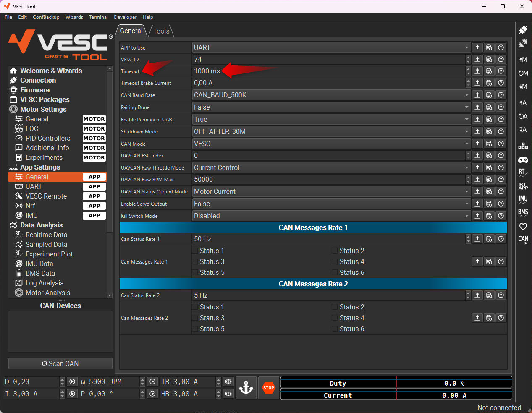
Task: Open the CAN forwarding icon in right toolbar
Action: click(523, 240)
